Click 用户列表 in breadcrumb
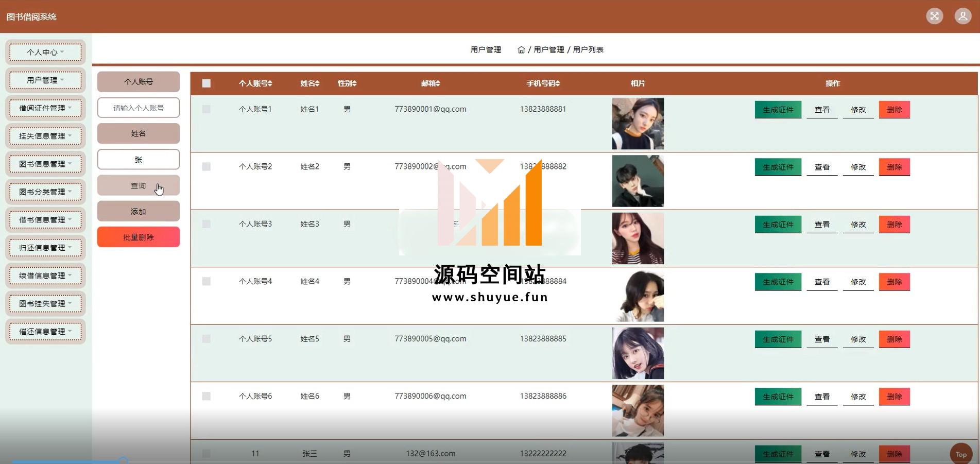 click(x=588, y=50)
